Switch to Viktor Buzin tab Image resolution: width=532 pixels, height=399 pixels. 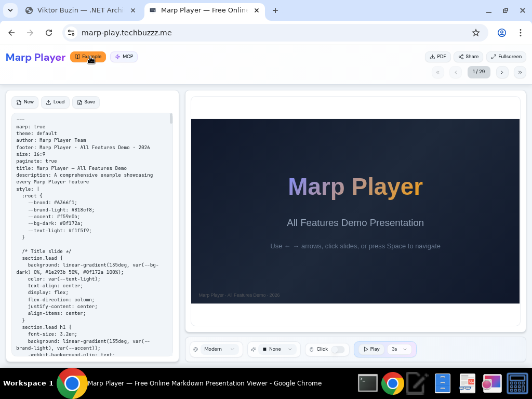(79, 10)
